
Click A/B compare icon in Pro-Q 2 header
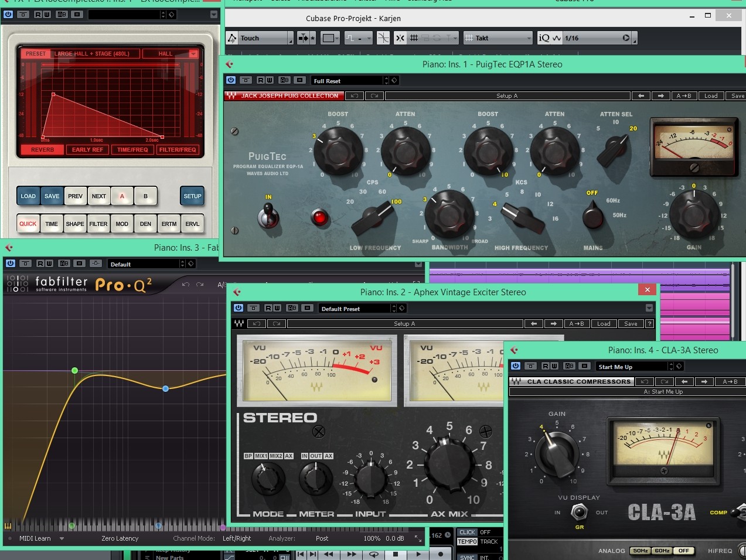tap(221, 285)
